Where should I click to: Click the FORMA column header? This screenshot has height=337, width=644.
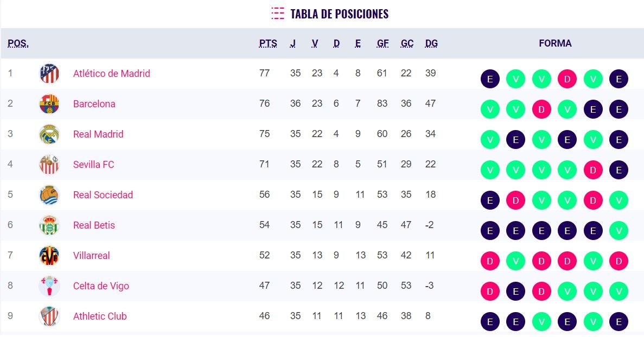click(556, 43)
